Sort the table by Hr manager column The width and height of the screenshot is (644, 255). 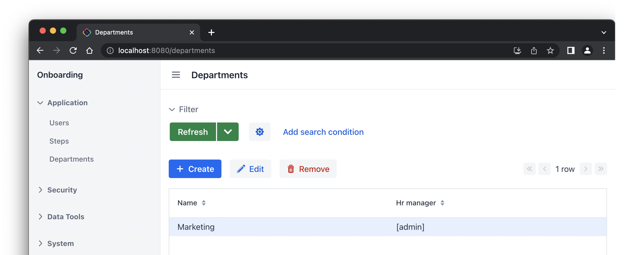tap(442, 203)
